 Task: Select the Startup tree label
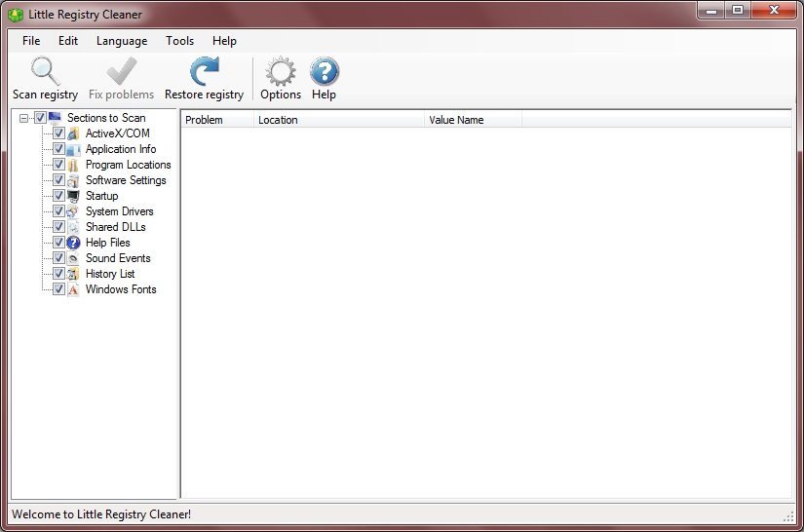(102, 196)
